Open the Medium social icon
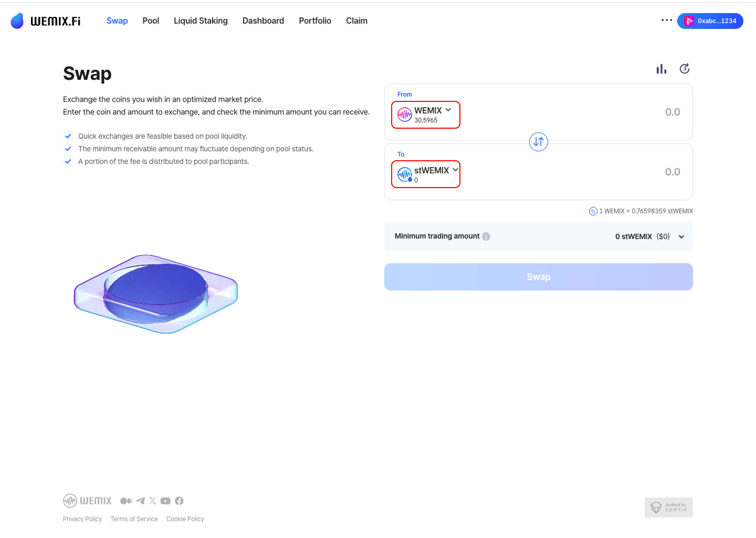 coord(126,500)
